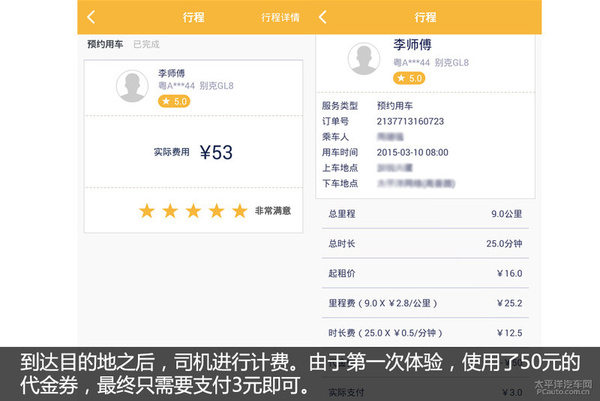Click the 5.0 rating badge above 服务类型
Image resolution: width=600 pixels, height=401 pixels.
click(x=406, y=77)
